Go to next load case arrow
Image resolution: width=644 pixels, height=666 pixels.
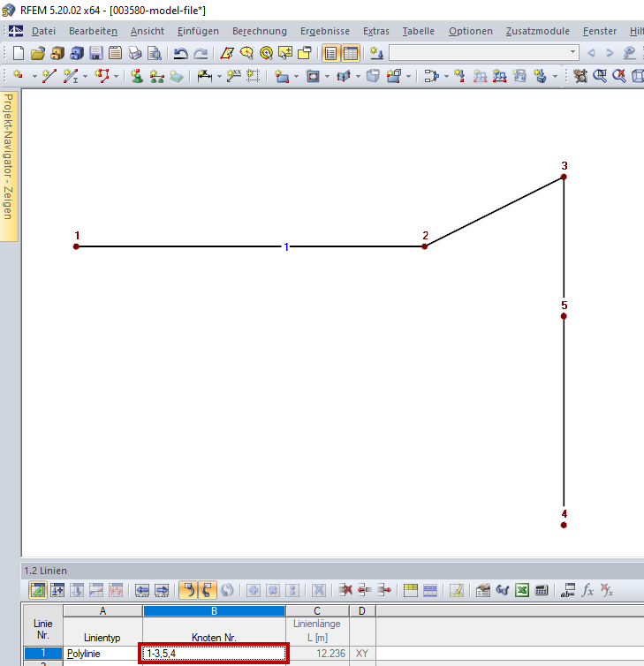tap(610, 53)
